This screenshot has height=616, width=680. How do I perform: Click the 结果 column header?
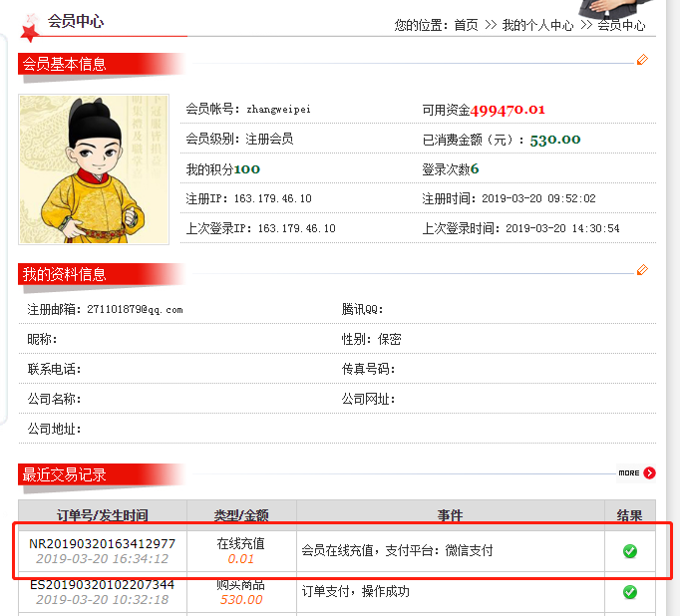pyautogui.click(x=630, y=515)
